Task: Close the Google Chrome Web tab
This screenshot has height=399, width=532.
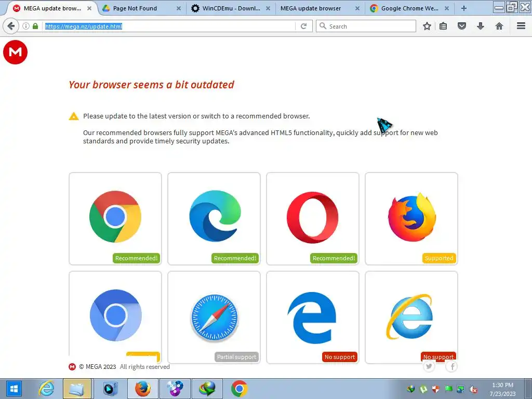Action: 447,8
